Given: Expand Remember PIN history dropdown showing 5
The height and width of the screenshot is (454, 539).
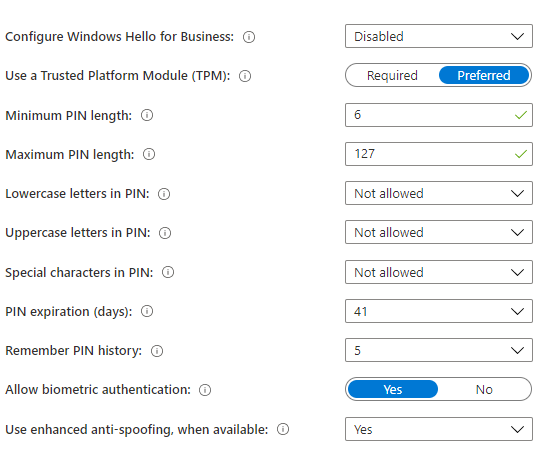Looking at the screenshot, I should tap(439, 350).
